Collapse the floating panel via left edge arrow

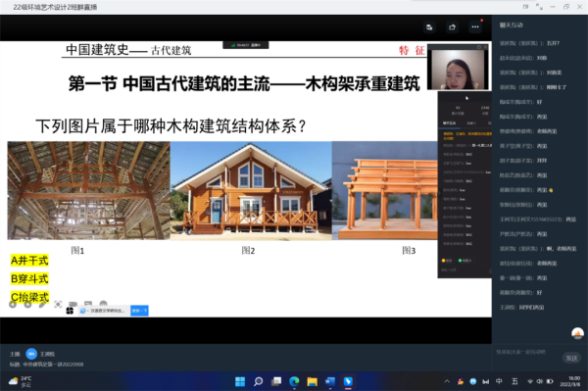point(439,193)
